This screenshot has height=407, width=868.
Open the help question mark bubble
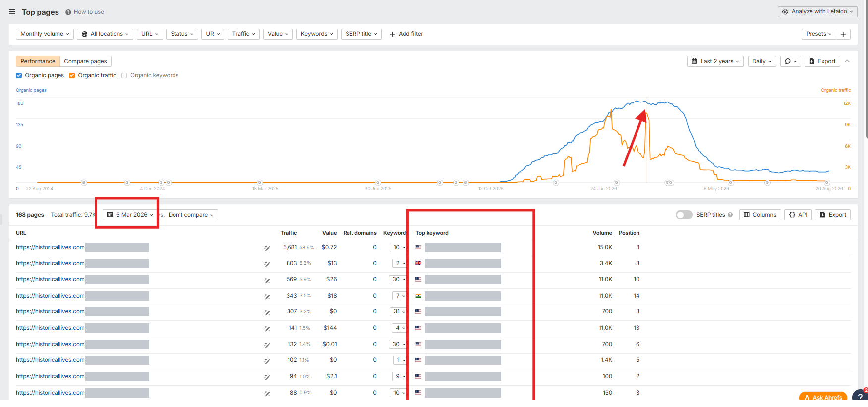pos(860,396)
